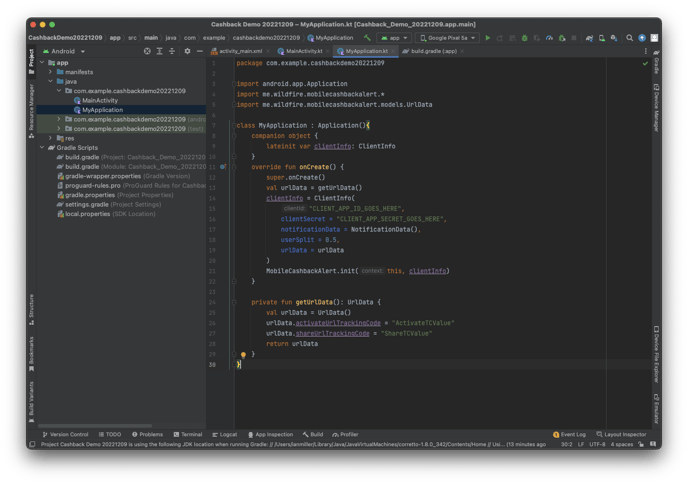Click the Debug app bug icon
688x484 pixels.
(524, 38)
